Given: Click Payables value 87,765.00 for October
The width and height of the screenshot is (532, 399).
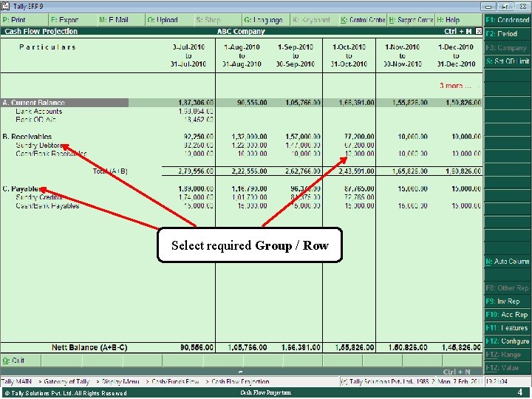Looking at the screenshot, I should coord(359,189).
